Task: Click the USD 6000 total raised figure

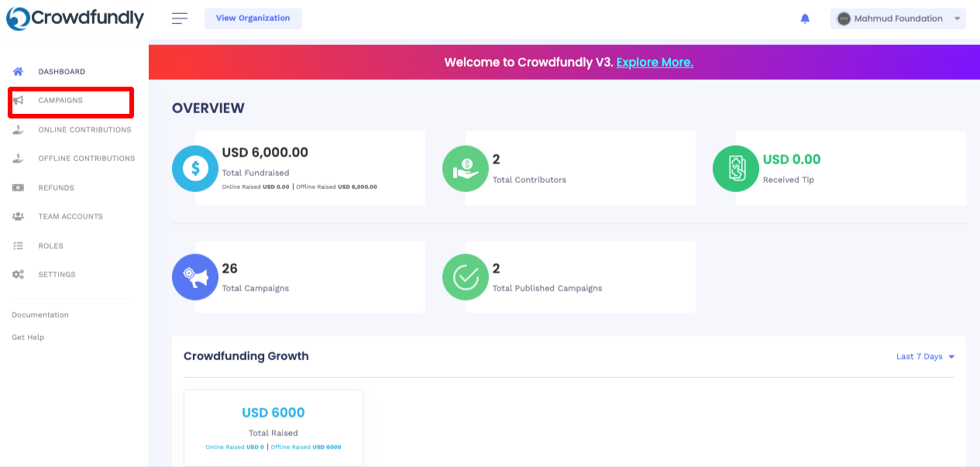Action: [273, 413]
